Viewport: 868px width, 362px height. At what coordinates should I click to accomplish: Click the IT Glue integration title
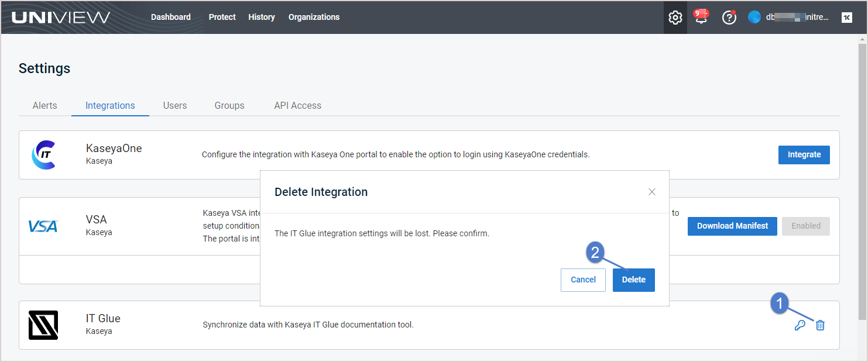coord(103,319)
